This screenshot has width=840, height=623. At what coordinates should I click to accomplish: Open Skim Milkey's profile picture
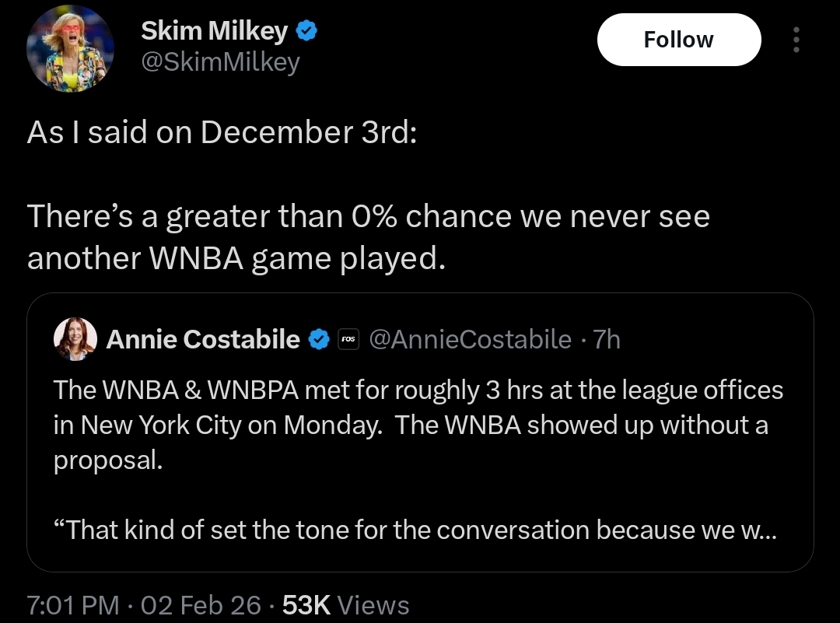click(x=70, y=48)
